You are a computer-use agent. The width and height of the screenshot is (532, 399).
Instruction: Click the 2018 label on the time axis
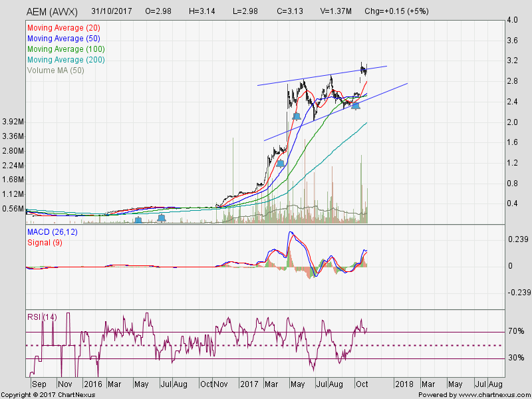[x=404, y=384]
